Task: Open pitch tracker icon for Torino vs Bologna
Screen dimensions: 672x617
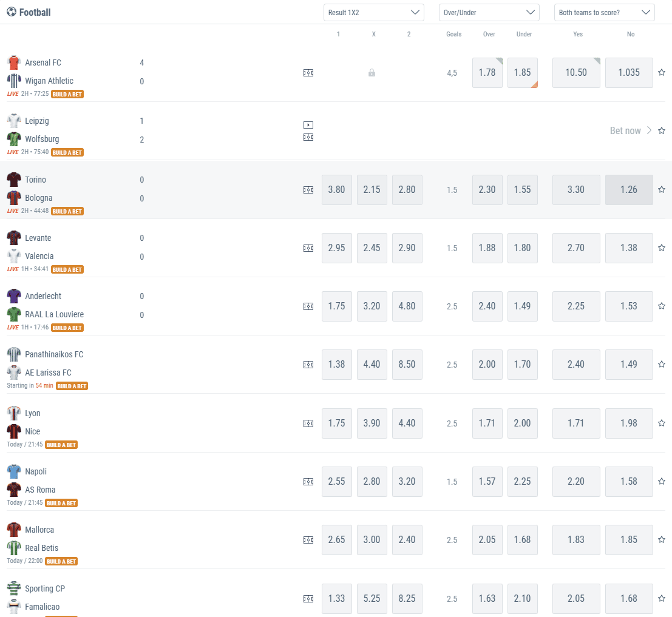Action: tap(308, 190)
